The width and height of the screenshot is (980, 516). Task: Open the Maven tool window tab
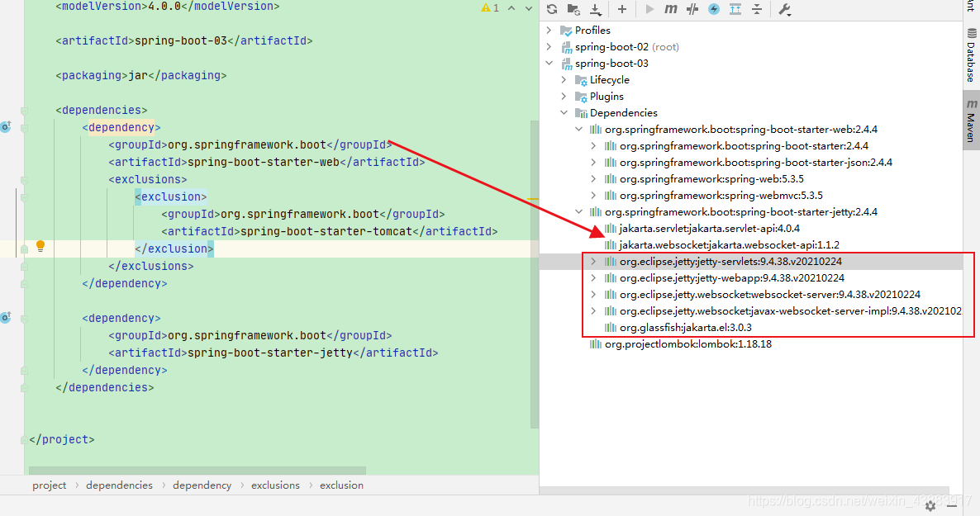tap(971, 120)
